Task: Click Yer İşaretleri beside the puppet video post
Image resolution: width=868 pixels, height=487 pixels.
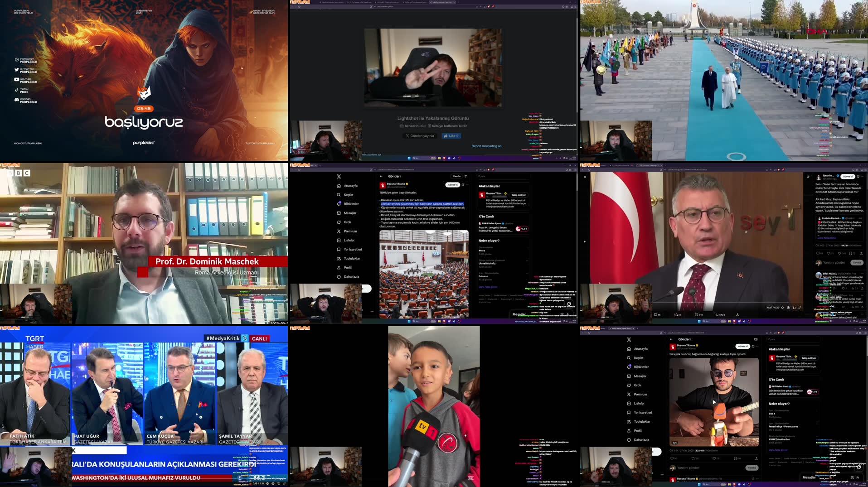Action: (642, 412)
